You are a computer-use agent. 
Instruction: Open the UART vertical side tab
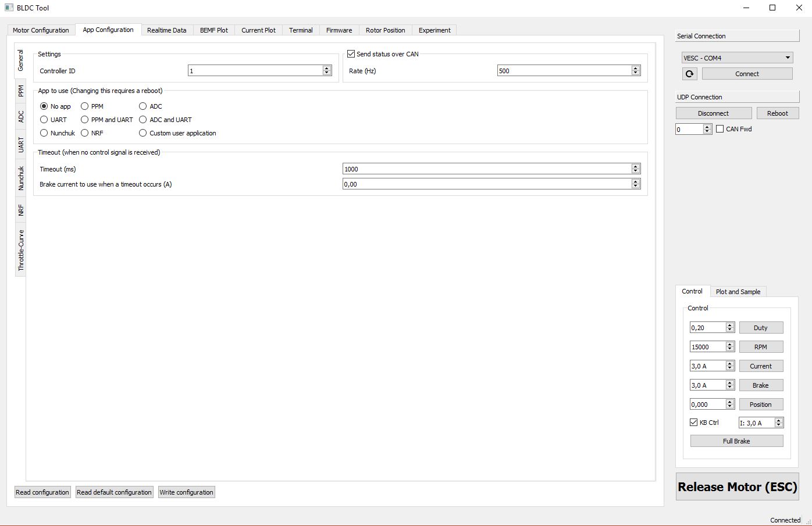click(x=21, y=145)
